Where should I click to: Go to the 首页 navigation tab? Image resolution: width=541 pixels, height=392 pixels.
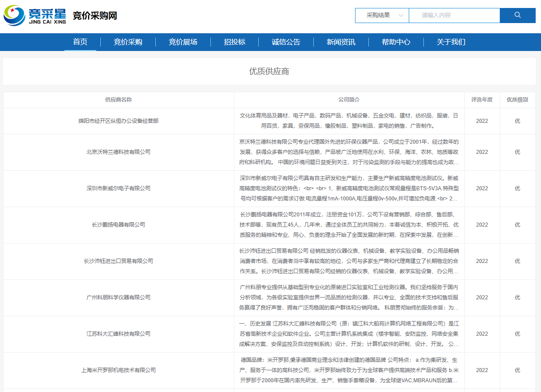[80, 42]
